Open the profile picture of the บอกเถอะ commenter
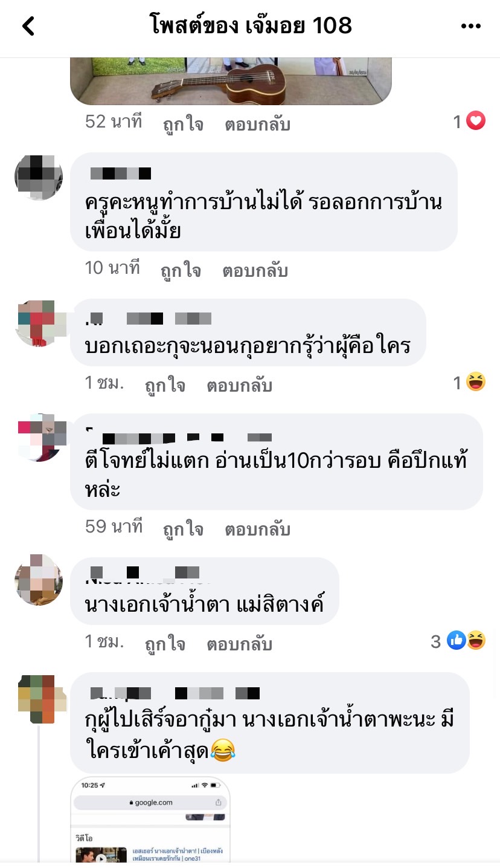The image size is (500, 868). point(39,323)
